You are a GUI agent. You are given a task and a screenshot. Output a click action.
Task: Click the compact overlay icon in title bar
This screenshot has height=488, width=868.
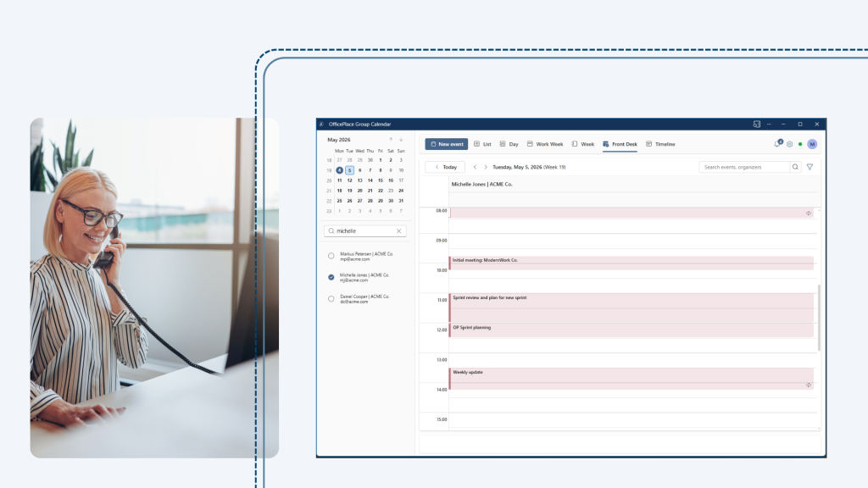(x=756, y=124)
